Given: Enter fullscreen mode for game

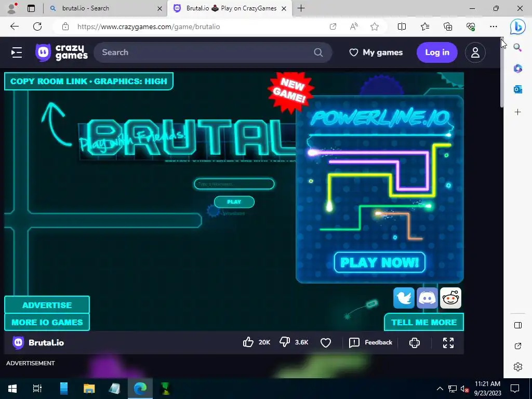Looking at the screenshot, I should coord(448,343).
